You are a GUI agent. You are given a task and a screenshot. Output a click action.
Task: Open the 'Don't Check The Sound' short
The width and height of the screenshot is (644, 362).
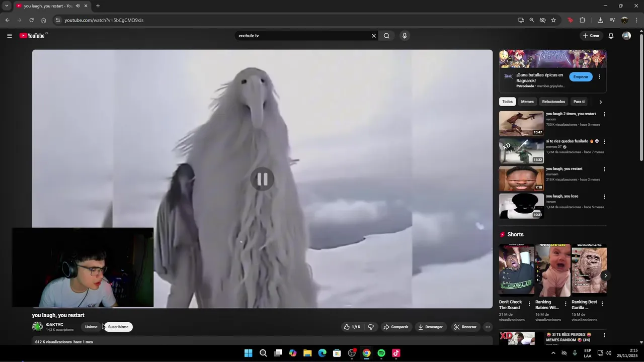(517, 270)
